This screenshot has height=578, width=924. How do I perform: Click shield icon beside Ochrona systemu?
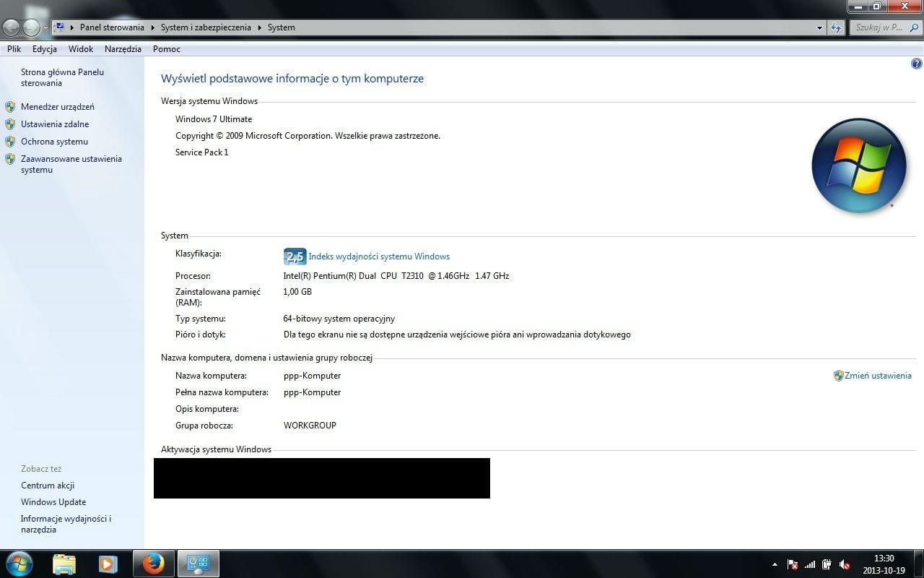(x=10, y=142)
